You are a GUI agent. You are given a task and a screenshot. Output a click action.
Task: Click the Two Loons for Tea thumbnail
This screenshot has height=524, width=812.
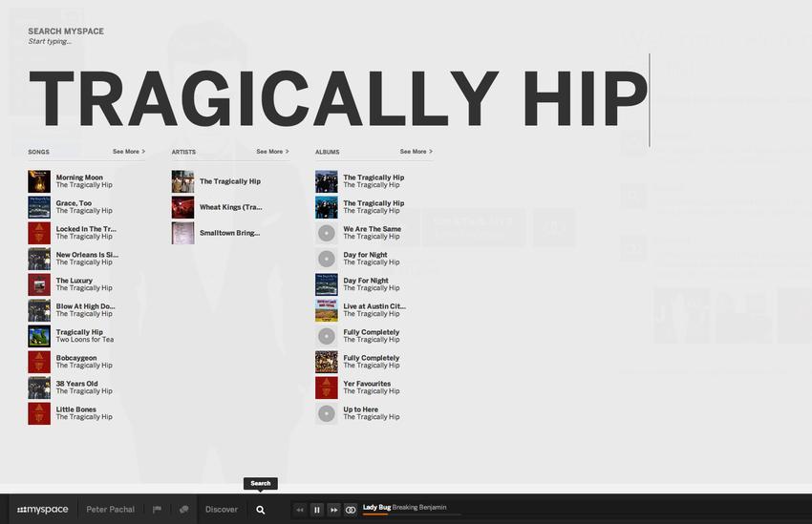tap(39, 336)
